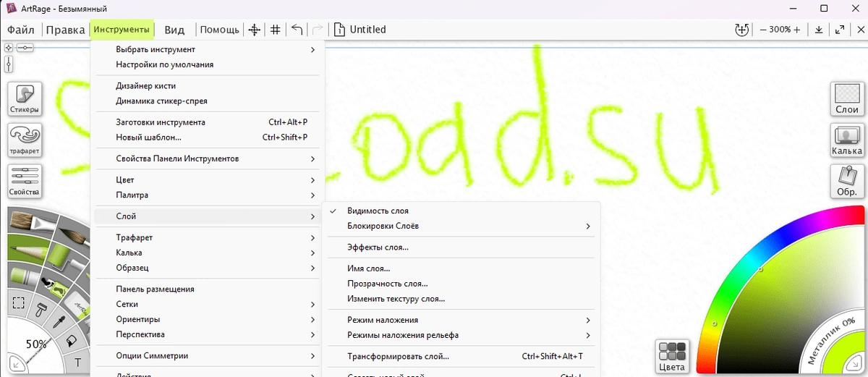Zoom out with the minus button
This screenshot has height=377, width=868.
pos(763,30)
